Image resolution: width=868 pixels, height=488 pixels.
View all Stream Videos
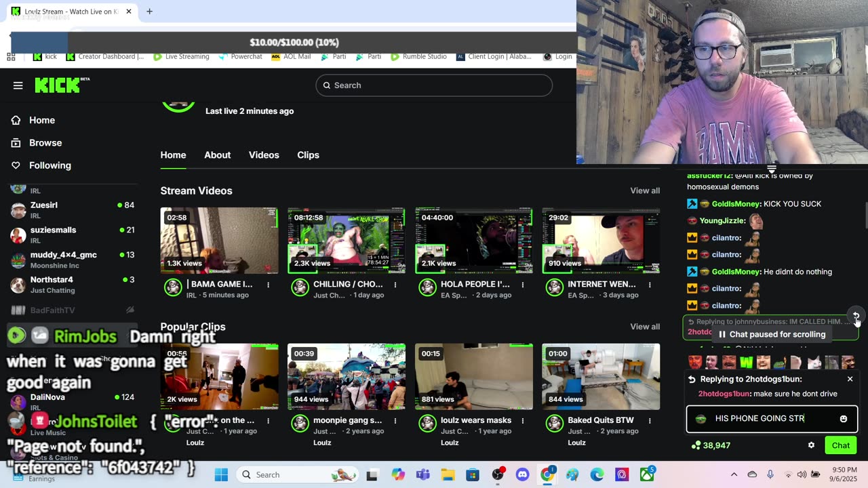(645, 190)
